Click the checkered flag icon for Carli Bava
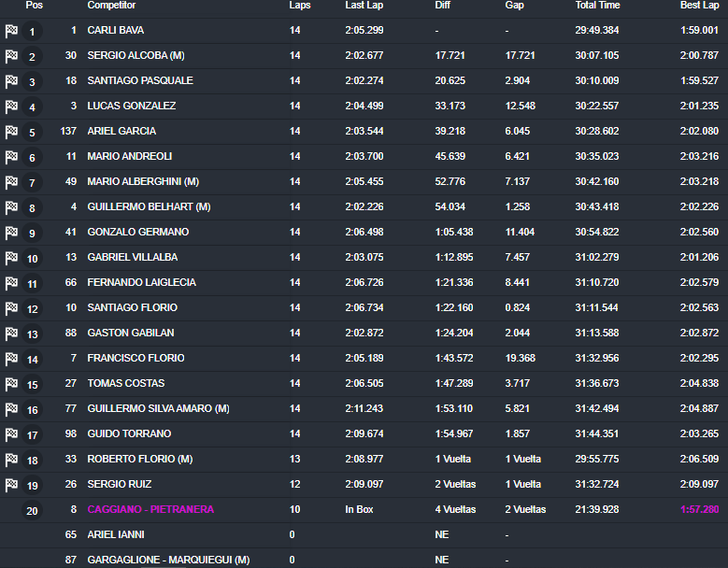The width and height of the screenshot is (728, 568). coord(11,31)
